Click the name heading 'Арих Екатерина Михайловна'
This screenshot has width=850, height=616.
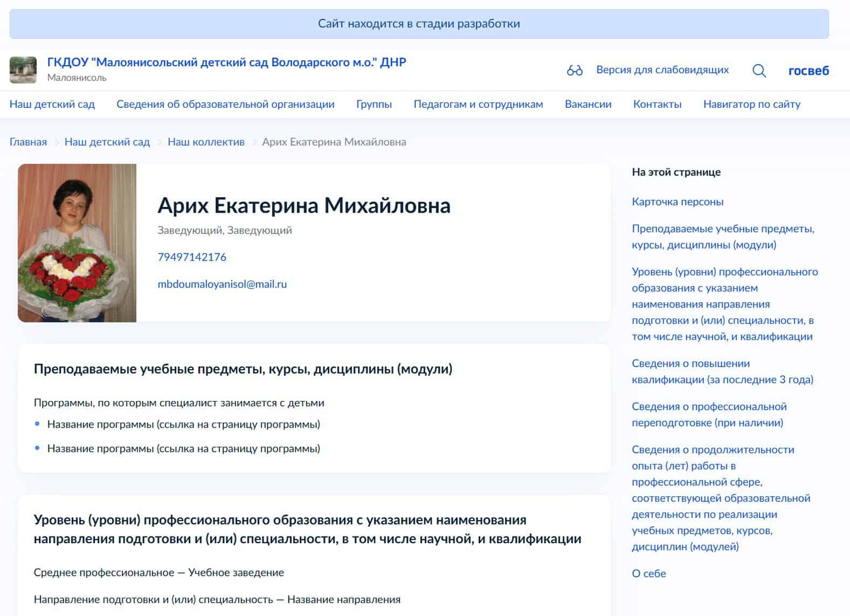click(x=304, y=205)
